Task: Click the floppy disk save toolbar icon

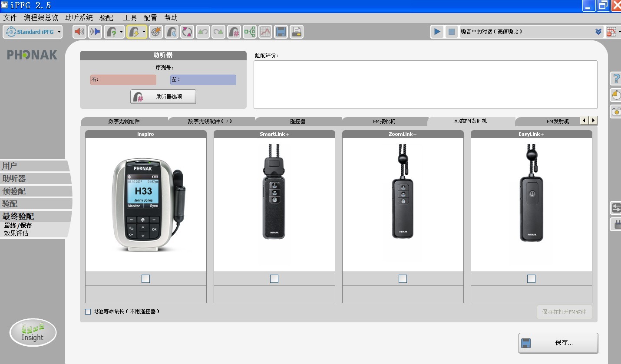Action: tap(281, 32)
